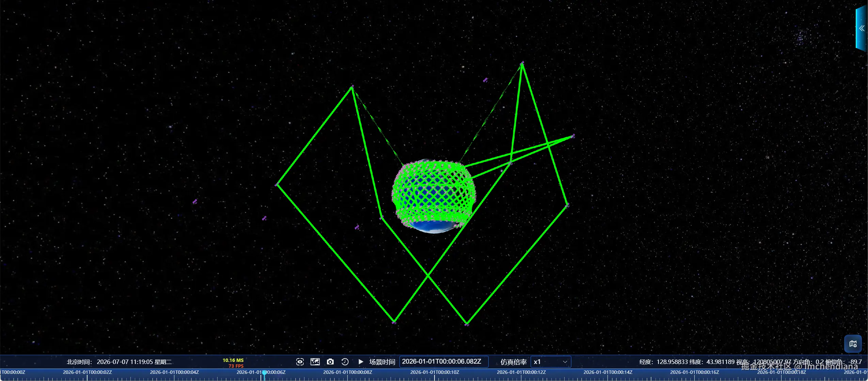Viewport: 868px width, 381px height.
Task: Select the satellite at lower right bottom vertex
Action: [x=467, y=324]
